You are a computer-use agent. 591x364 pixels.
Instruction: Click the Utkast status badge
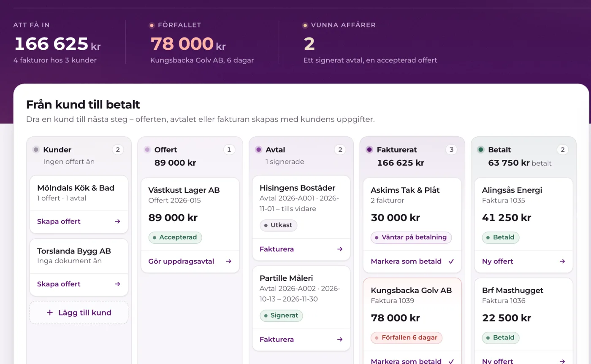click(x=278, y=225)
